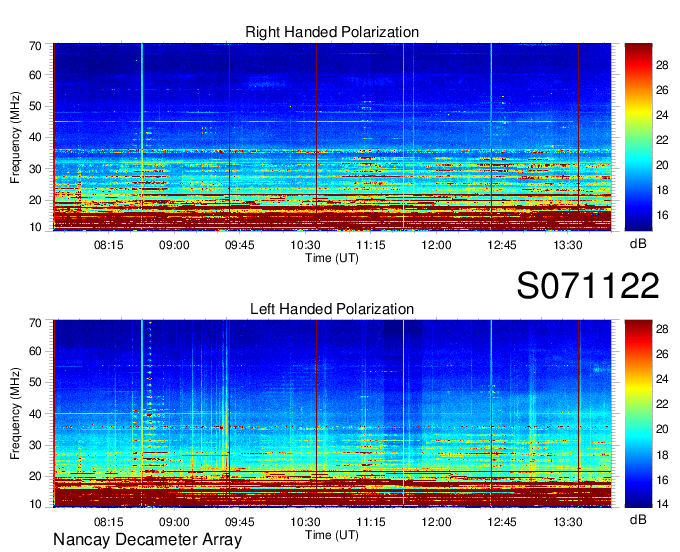
Task: Click the 70 MHz tick on the Left Handed plot
Action: [35, 323]
